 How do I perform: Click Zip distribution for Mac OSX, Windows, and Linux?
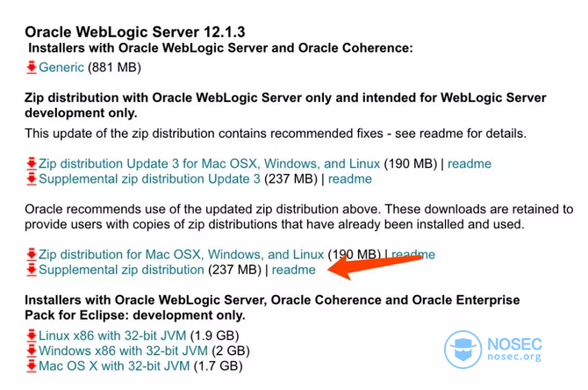pos(181,255)
